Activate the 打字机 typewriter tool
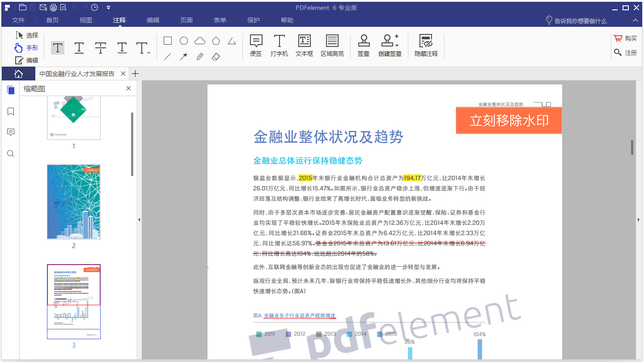This screenshot has height=362, width=644. click(280, 46)
